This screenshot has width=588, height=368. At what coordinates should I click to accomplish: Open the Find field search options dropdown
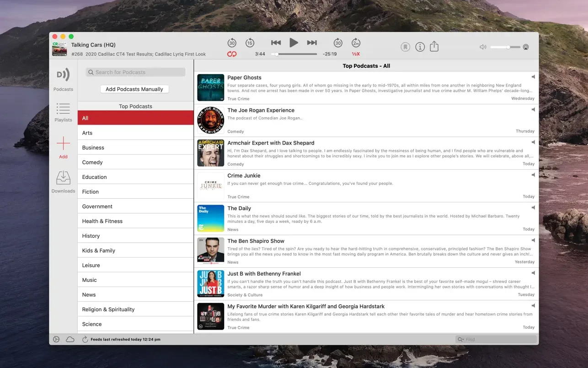click(x=461, y=340)
